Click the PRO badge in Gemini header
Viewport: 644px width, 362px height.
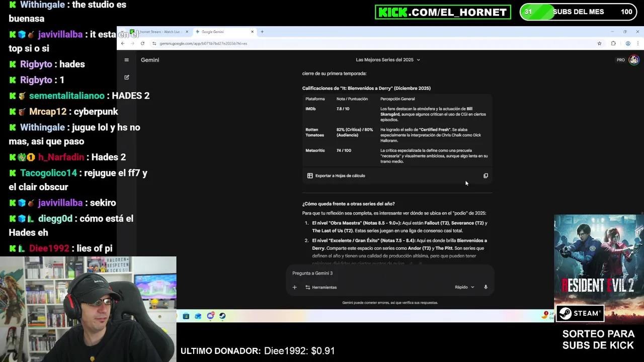tap(621, 60)
